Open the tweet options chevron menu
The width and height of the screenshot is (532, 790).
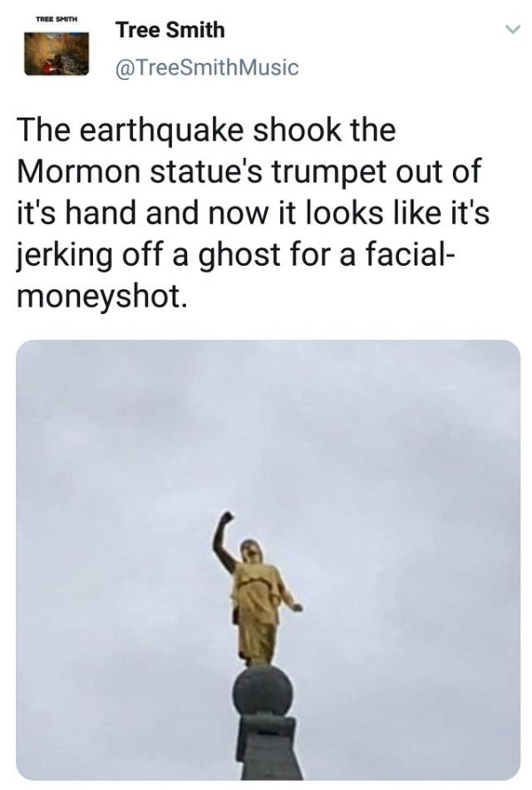(x=512, y=31)
